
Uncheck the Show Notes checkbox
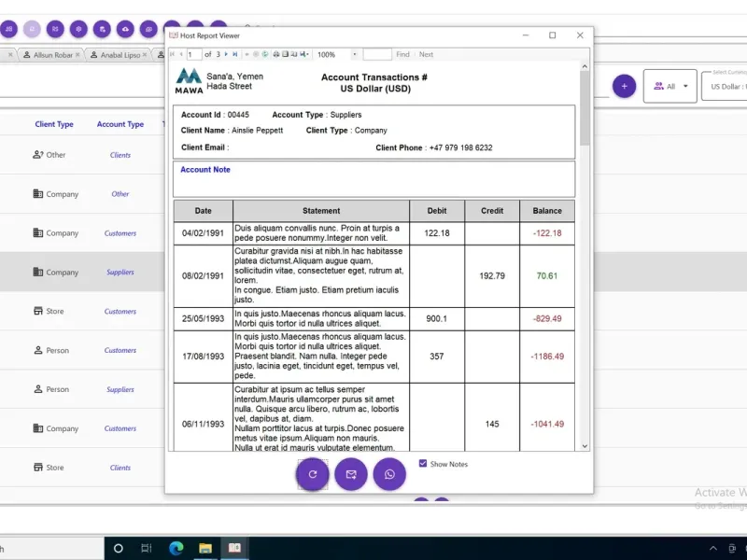pyautogui.click(x=423, y=463)
